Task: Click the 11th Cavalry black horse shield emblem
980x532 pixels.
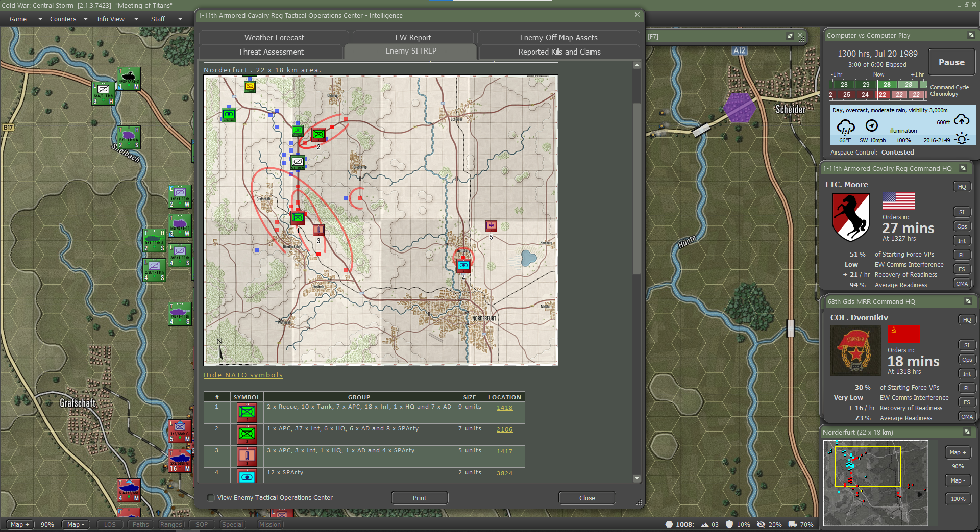Action: [851, 217]
